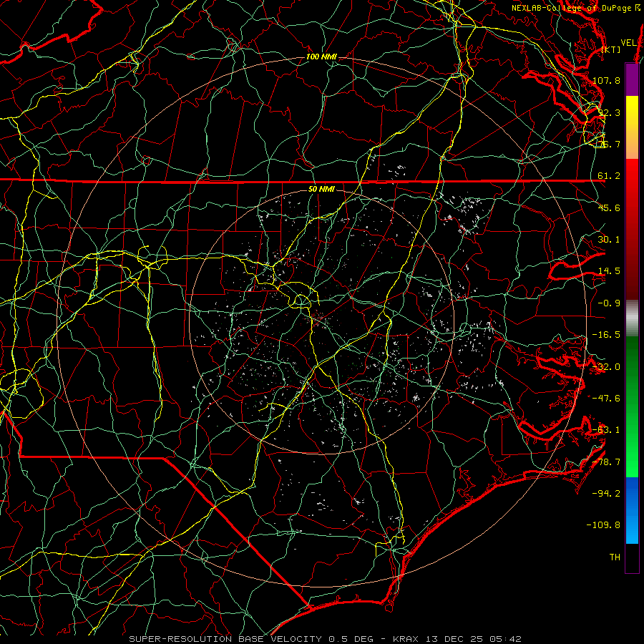
Task: Click the -16.5 legend value
Action: click(607, 335)
